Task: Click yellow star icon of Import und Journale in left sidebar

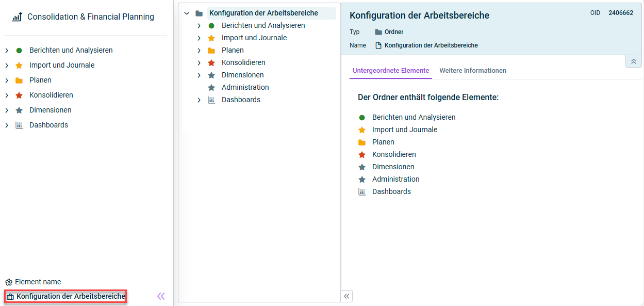Action: click(x=19, y=66)
